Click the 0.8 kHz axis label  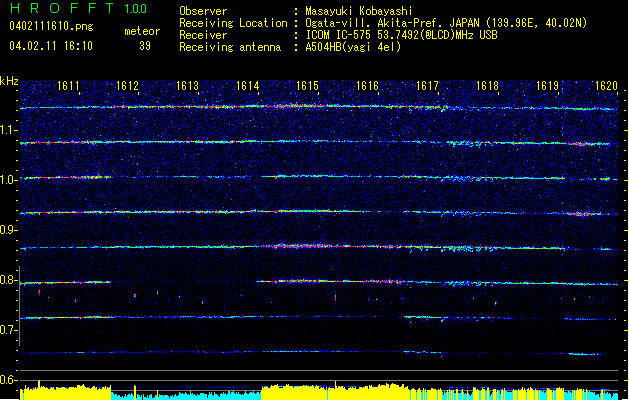[9, 280]
